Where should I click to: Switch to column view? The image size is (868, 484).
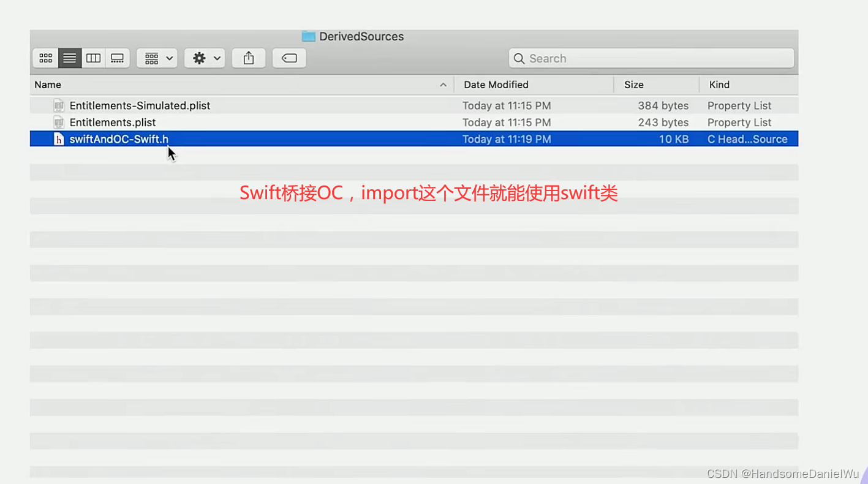93,58
